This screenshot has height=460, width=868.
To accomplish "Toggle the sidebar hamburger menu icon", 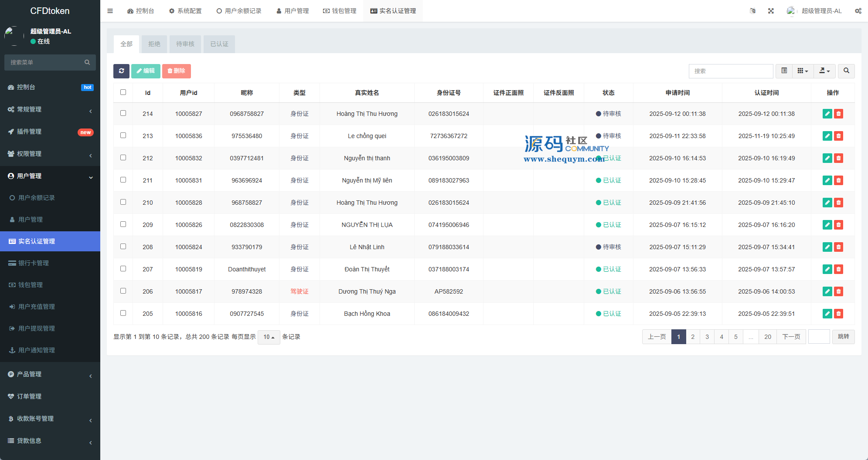I will pyautogui.click(x=110, y=11).
